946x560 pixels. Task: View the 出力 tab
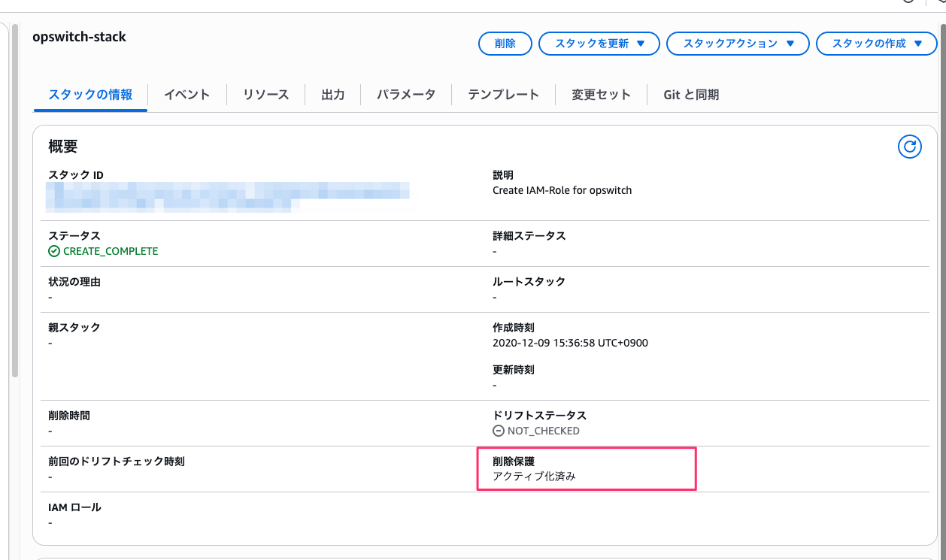click(x=332, y=94)
